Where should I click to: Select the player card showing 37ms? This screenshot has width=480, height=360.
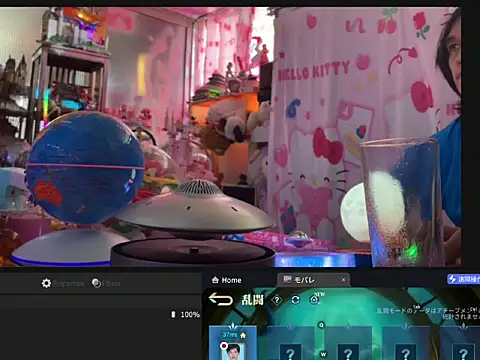[233, 343]
